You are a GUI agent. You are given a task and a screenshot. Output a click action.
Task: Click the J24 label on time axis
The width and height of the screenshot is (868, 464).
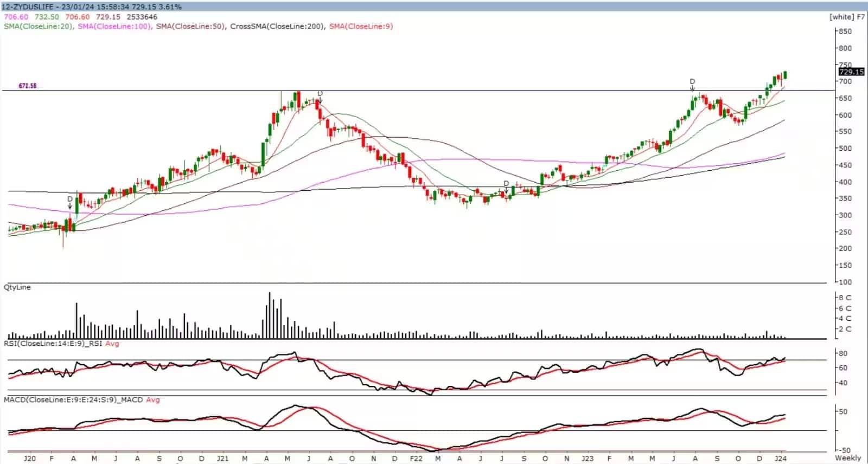[780, 458]
